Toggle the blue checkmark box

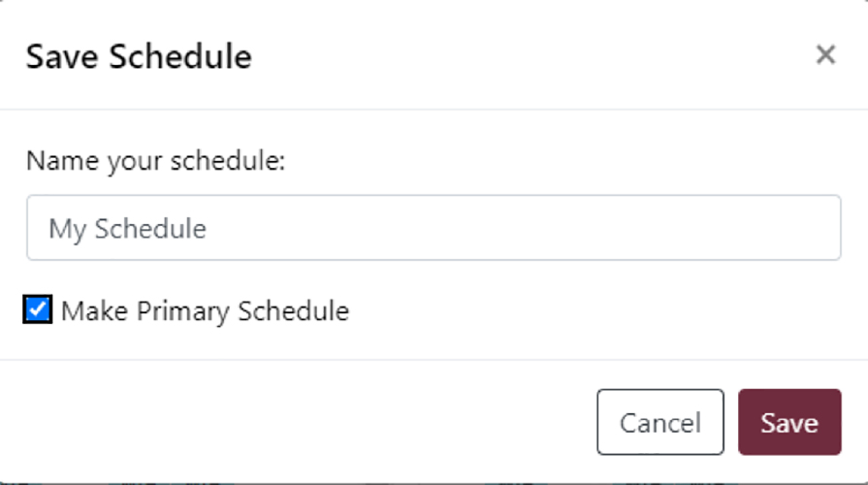point(38,310)
